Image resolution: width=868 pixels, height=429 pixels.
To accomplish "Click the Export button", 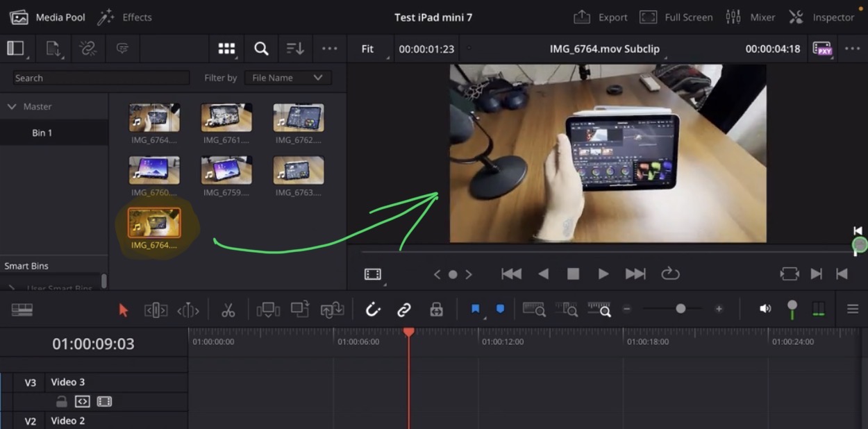I will [x=600, y=17].
